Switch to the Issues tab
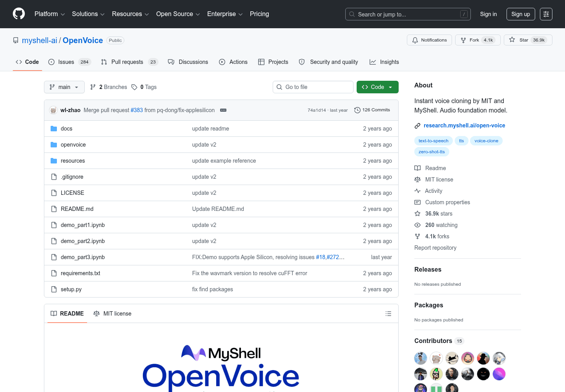 click(69, 62)
